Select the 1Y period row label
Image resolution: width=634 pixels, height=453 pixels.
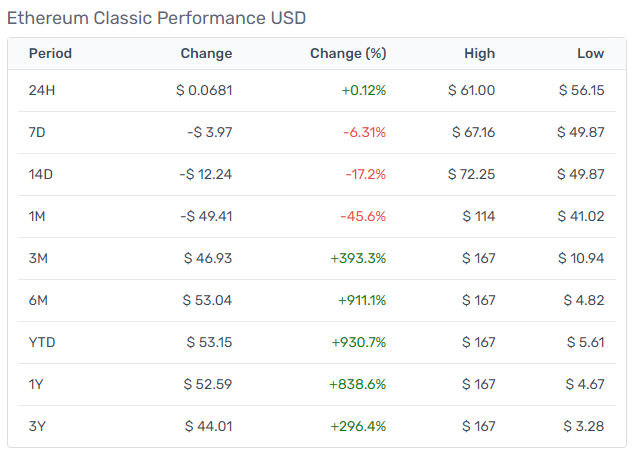pyautogui.click(x=36, y=384)
